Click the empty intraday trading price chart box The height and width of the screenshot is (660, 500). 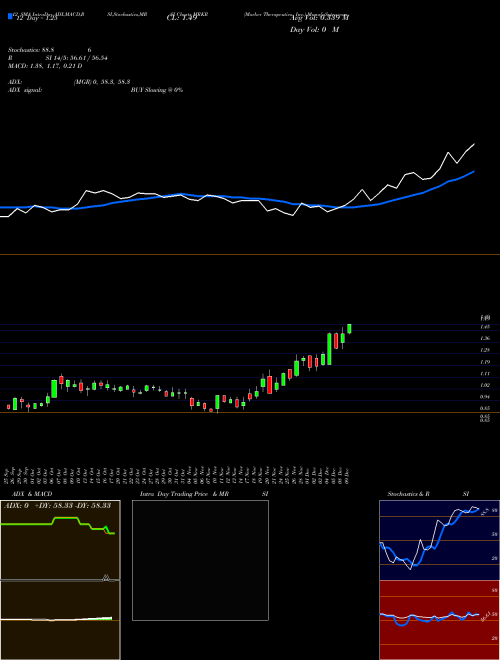coord(200,560)
